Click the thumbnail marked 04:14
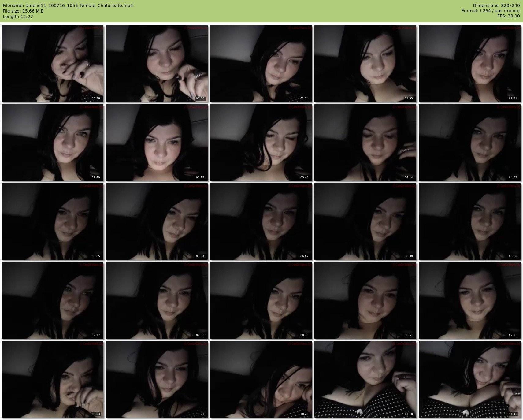The image size is (523, 420). click(365, 143)
